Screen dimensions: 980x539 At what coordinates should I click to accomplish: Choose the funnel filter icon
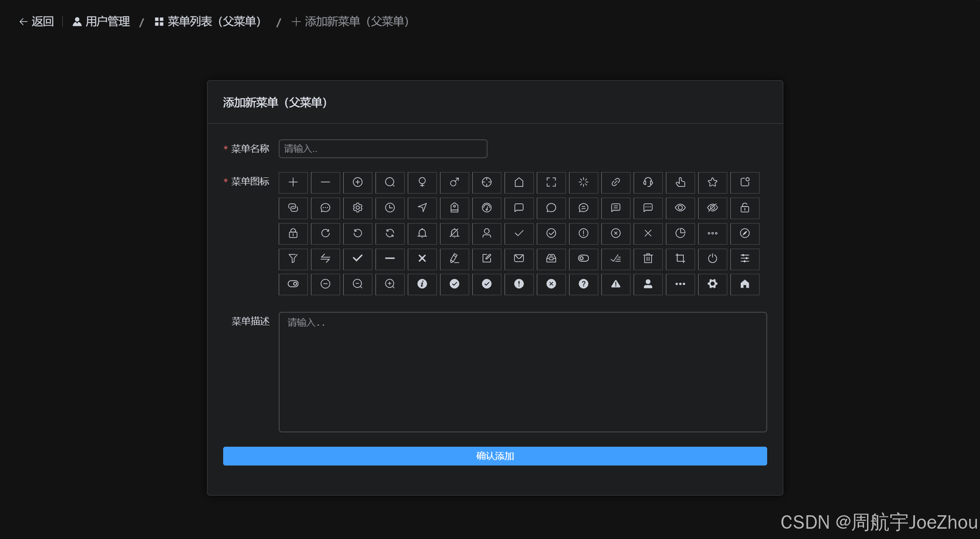pyautogui.click(x=293, y=259)
